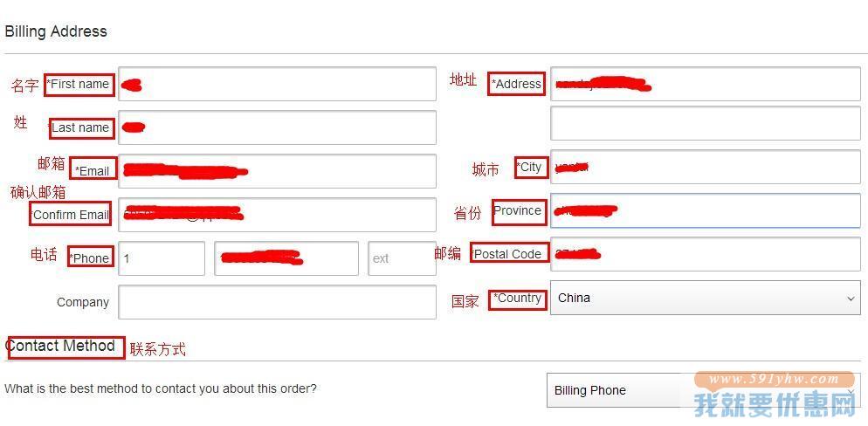This screenshot has height=426, width=868.
Task: Focus the Email text box
Action: pos(278,171)
